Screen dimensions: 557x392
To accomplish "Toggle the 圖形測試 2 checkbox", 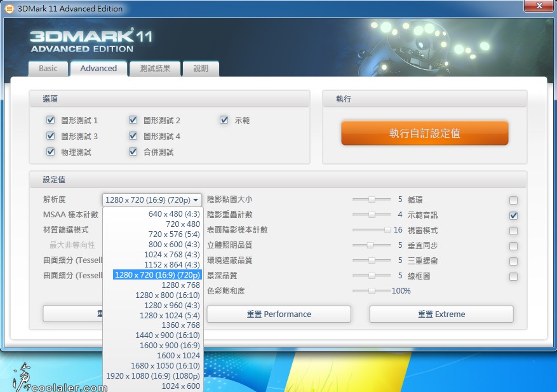I will [x=133, y=120].
